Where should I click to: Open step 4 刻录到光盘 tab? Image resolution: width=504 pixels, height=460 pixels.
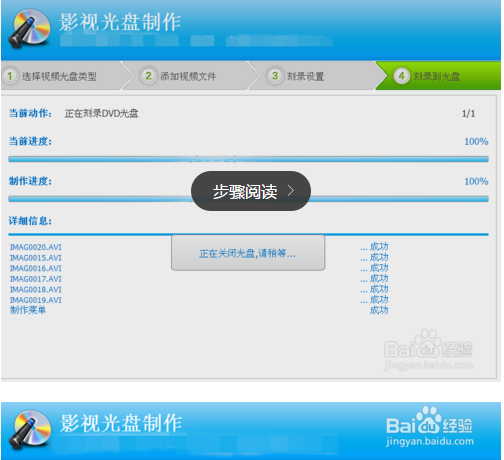coord(438,76)
